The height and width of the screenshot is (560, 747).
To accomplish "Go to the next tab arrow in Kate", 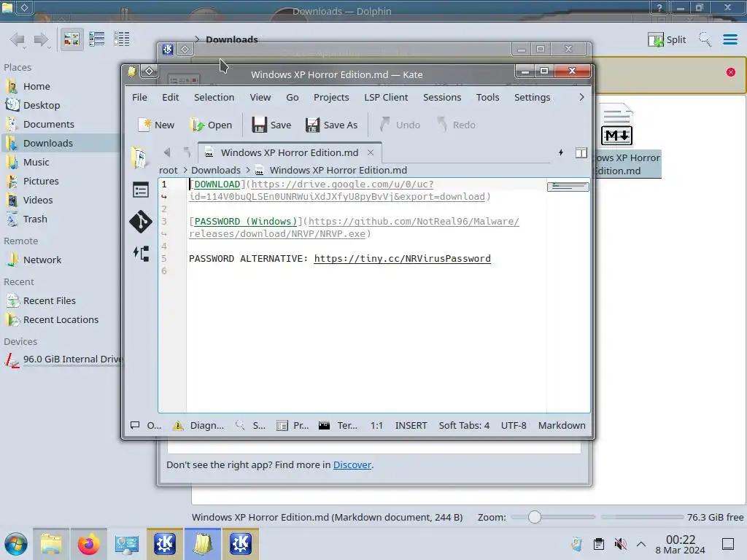I will pos(187,152).
